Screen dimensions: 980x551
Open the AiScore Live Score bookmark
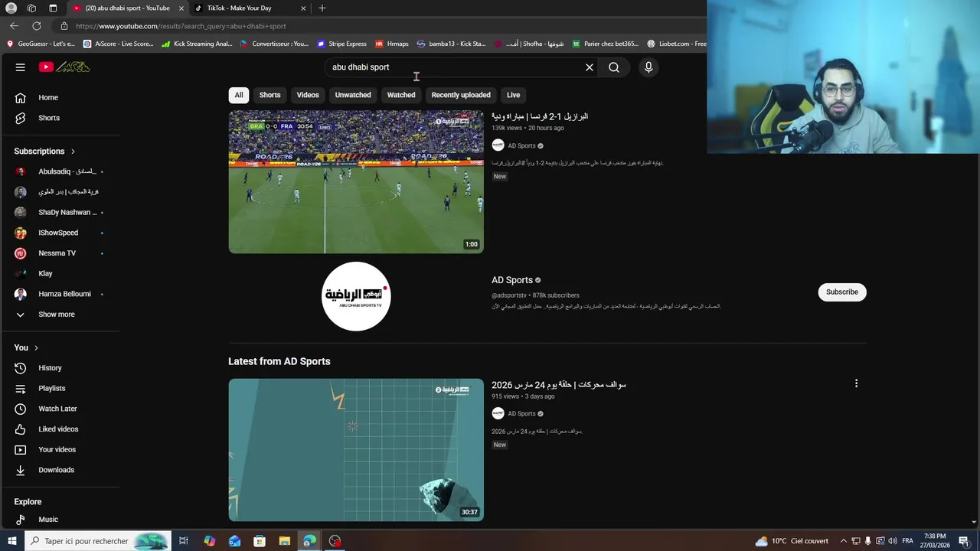119,44
